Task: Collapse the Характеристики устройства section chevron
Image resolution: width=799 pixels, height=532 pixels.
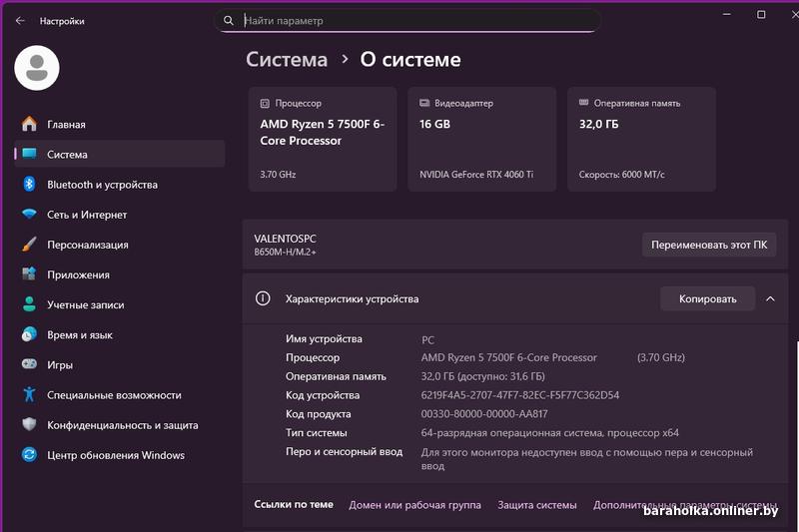Action: click(x=770, y=298)
